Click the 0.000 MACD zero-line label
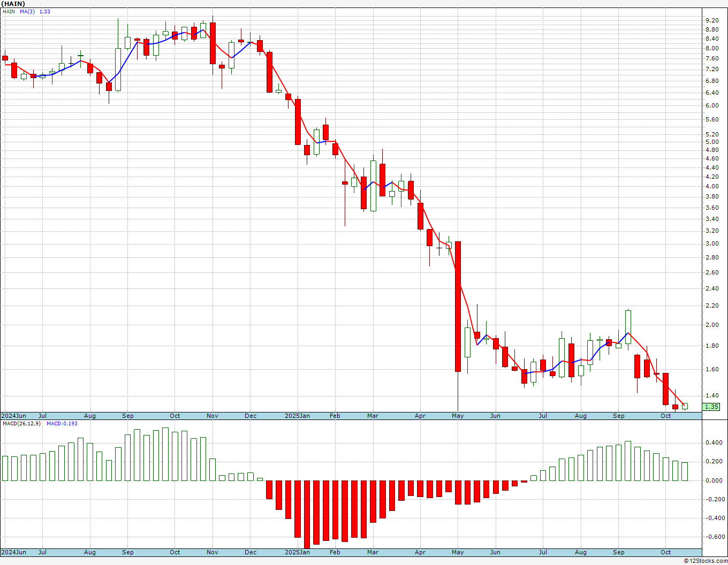 coord(714,480)
